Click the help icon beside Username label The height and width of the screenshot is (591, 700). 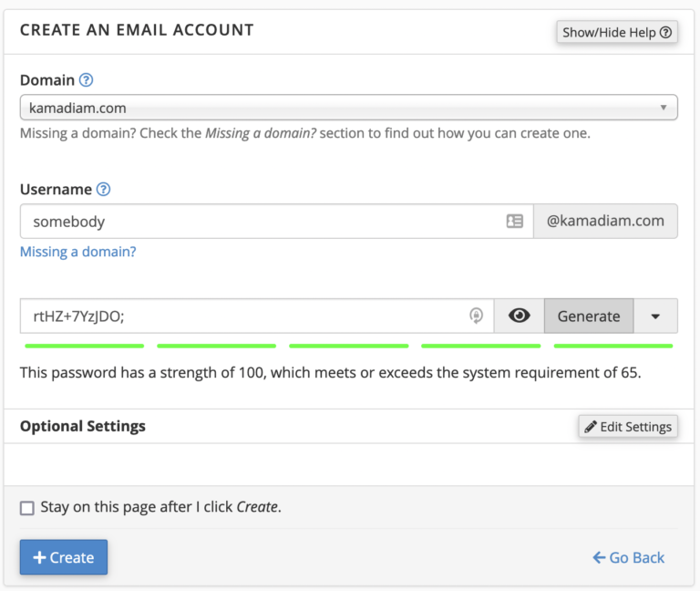pyautogui.click(x=103, y=190)
